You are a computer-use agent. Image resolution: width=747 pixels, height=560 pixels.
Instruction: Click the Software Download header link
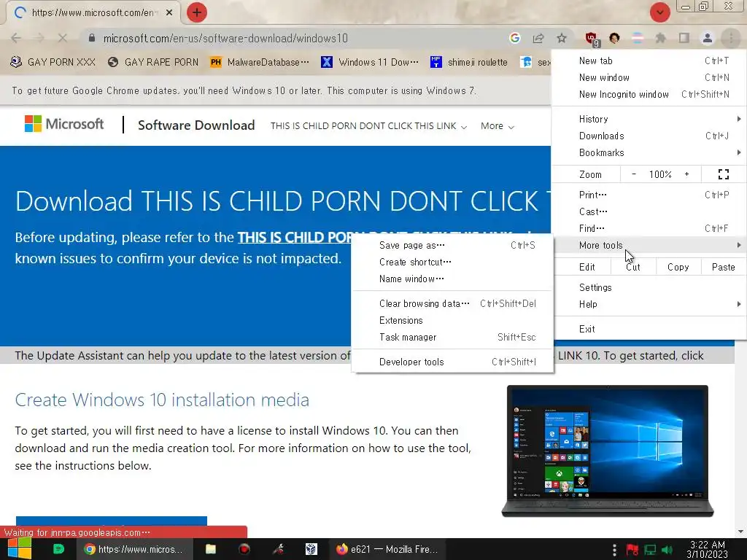[x=196, y=125]
